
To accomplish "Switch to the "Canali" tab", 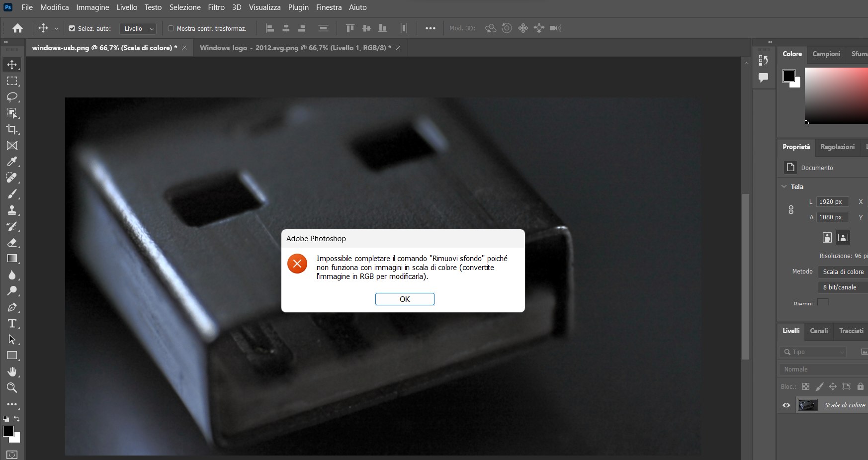I will 819,331.
